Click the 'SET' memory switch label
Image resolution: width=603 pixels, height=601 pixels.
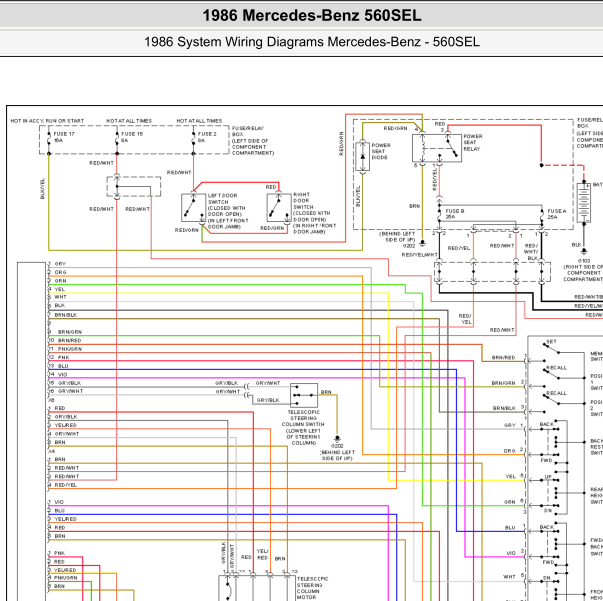(551, 341)
